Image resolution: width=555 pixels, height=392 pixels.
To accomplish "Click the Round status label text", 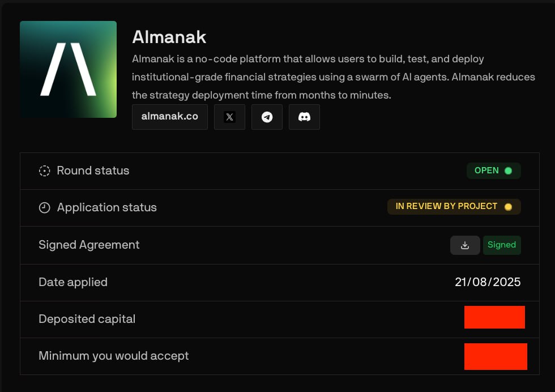I will pos(93,171).
